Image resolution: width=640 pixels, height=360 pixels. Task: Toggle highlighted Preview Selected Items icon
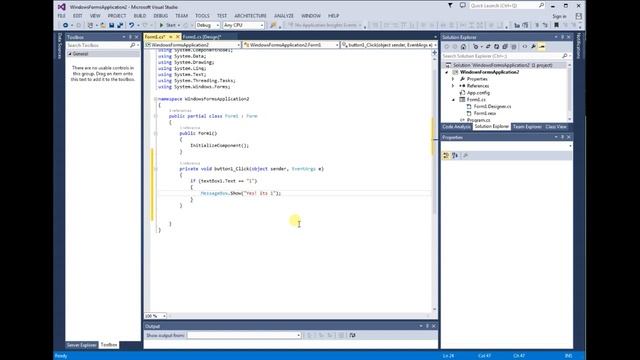tap(542, 47)
